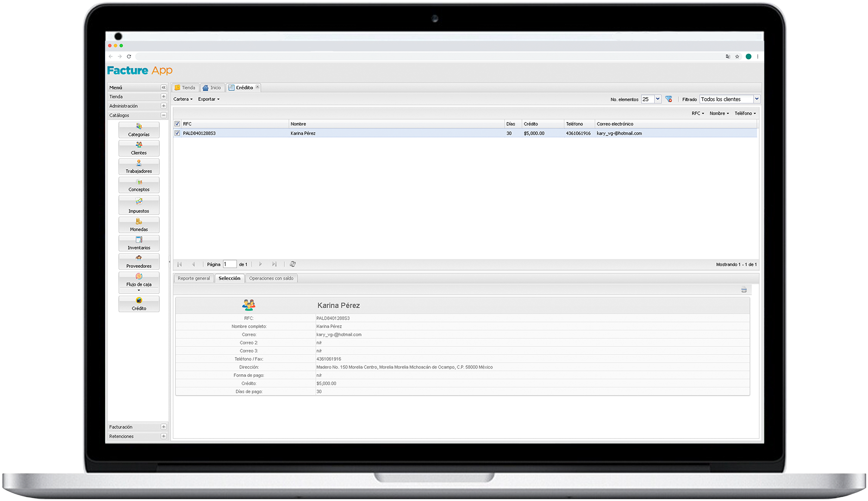Click the printer icon in detail panel

(x=743, y=290)
